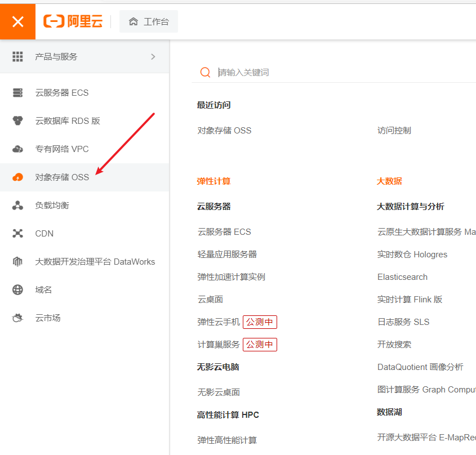Screen dimensions: 476x455
Task: Open 访问控制 from recent visits
Action: point(394,131)
